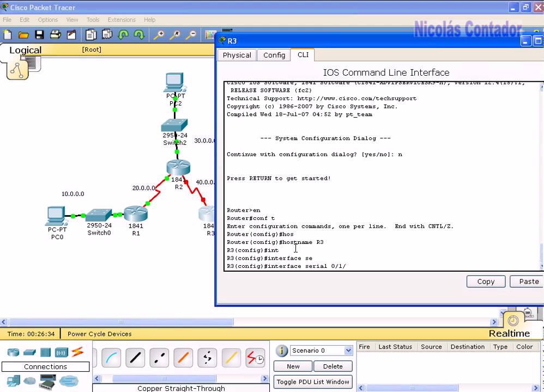Open the Scenario 0 dropdown

[x=322, y=351]
